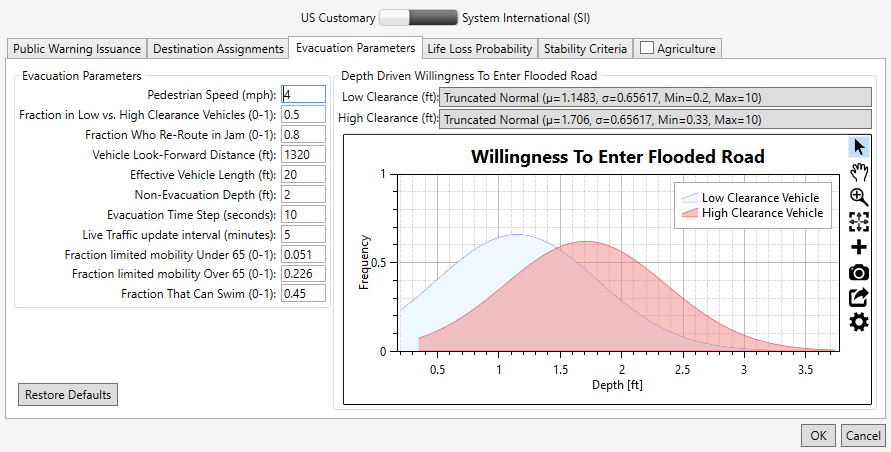Click the 'Depth [ft]' axis label
The image size is (891, 452).
(617, 385)
